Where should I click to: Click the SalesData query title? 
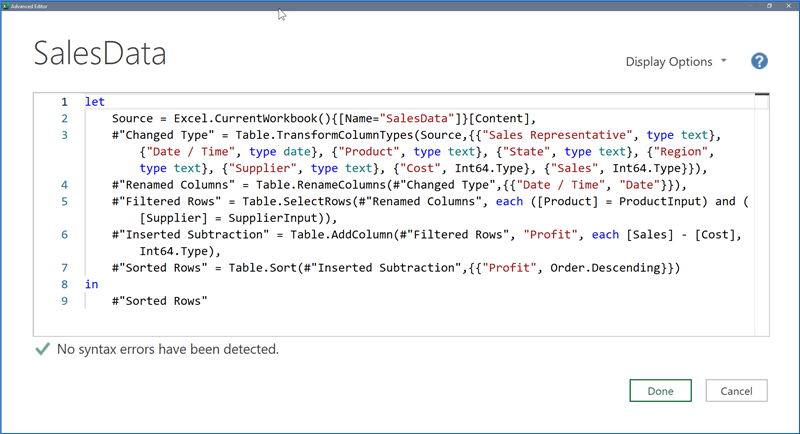[100, 53]
